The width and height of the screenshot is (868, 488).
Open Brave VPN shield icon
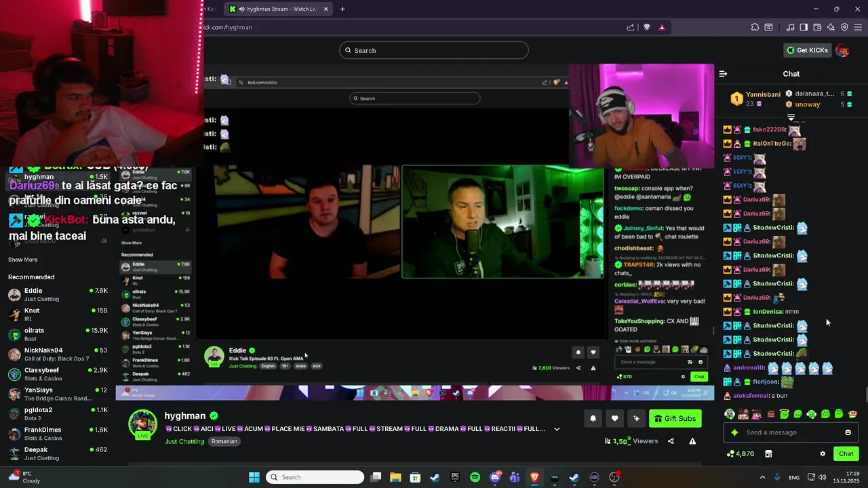(x=844, y=27)
